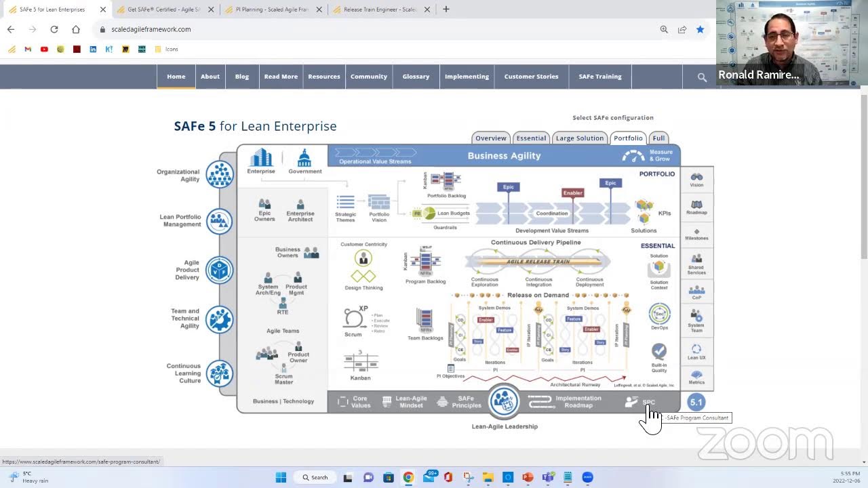Image resolution: width=868 pixels, height=488 pixels.
Task: Click the Business Agility header link
Action: (x=504, y=156)
